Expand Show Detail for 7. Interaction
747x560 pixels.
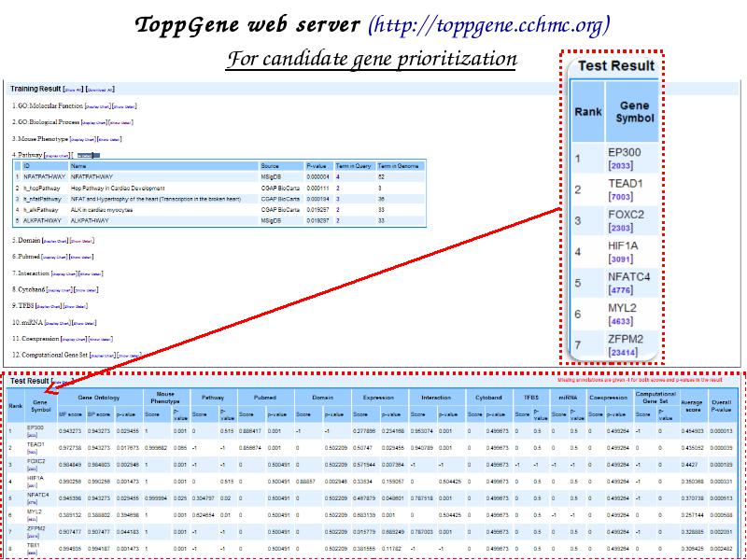tap(91, 274)
